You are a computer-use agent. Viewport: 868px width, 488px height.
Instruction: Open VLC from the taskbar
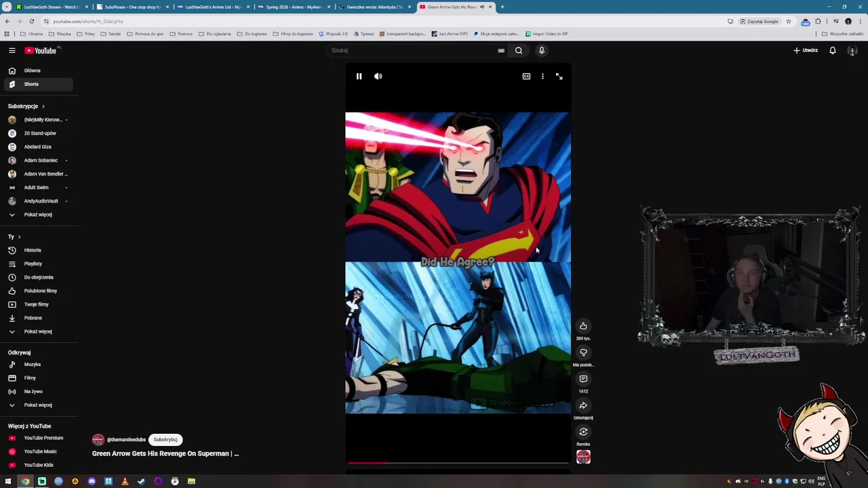pos(125,481)
